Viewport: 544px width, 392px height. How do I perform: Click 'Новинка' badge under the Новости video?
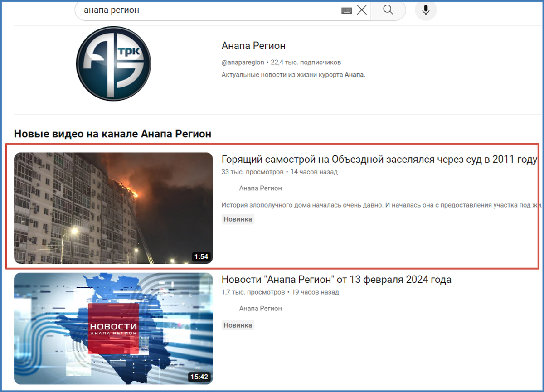[x=238, y=325]
